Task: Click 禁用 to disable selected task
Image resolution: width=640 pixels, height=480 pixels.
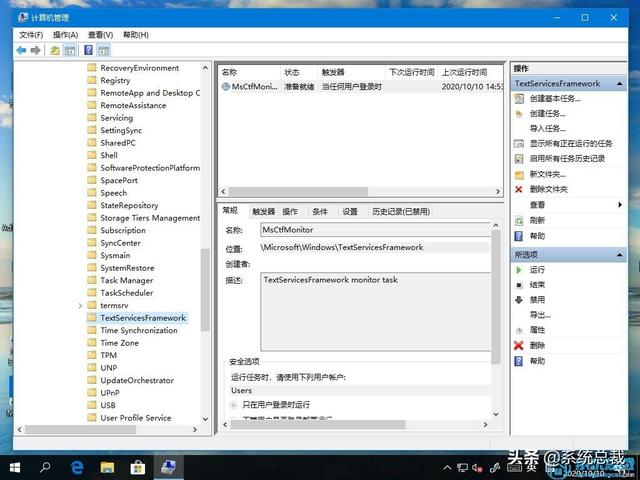Action: [537, 300]
